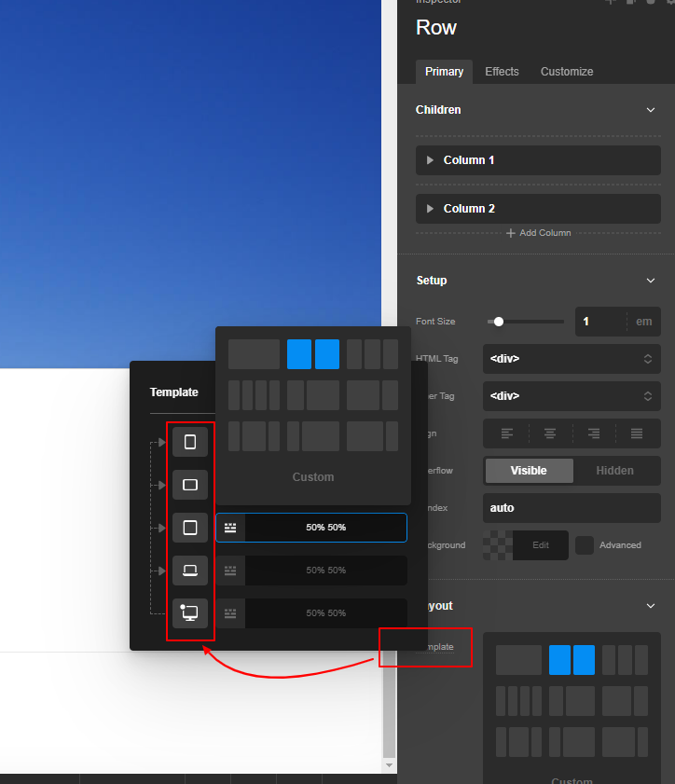Switch to the Effects tab
675x784 pixels.
pos(502,72)
